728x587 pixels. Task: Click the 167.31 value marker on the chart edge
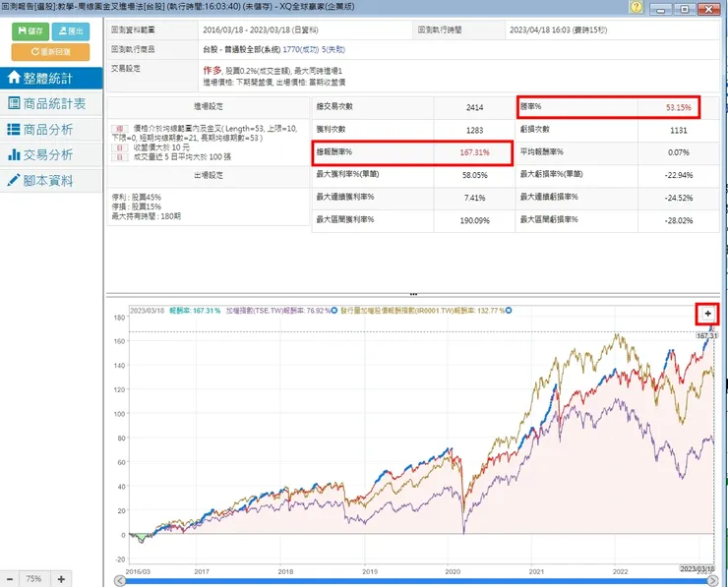coord(706,335)
